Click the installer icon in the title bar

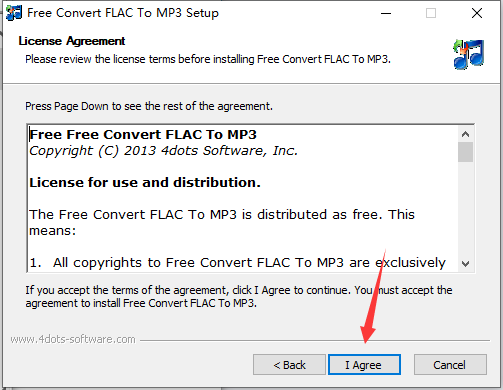(14, 13)
